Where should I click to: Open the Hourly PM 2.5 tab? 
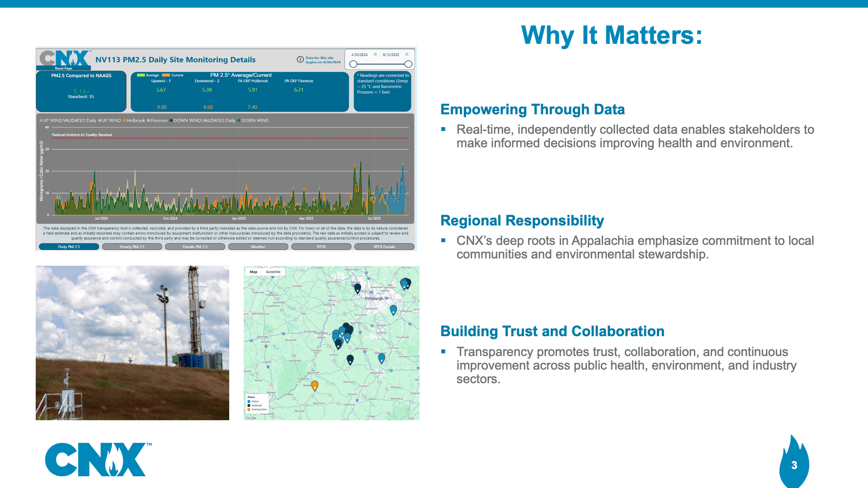point(132,247)
